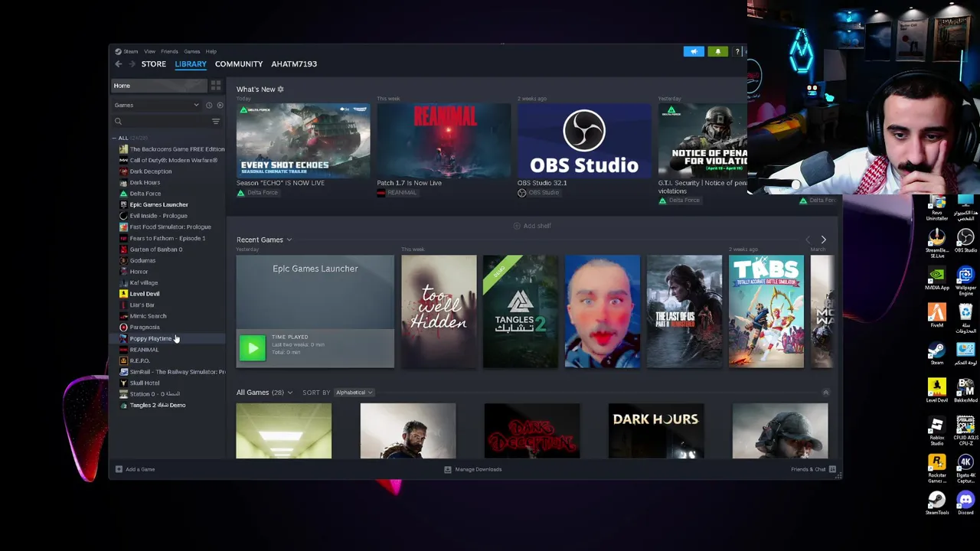This screenshot has height=551, width=980.
Task: Open Sort By Alphabetical dropdown
Action: (354, 393)
